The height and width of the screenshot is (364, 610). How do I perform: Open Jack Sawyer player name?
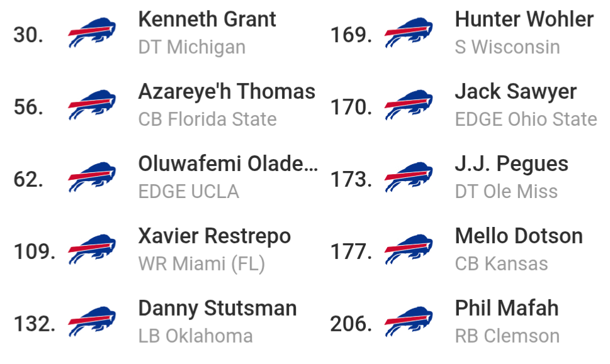click(516, 92)
